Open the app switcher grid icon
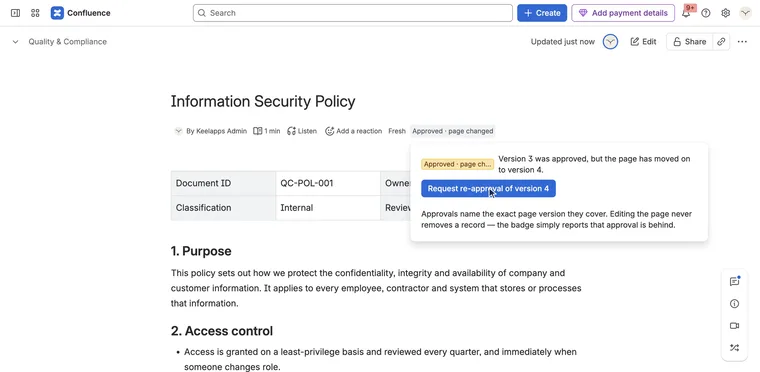The width and height of the screenshot is (760, 372). point(35,13)
